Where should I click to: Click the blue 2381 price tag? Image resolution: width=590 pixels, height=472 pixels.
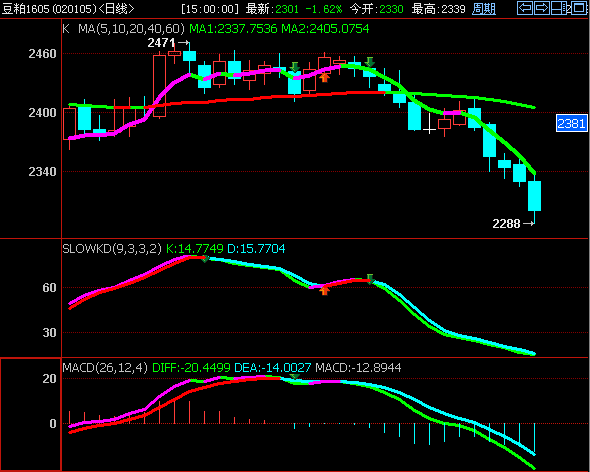572,123
